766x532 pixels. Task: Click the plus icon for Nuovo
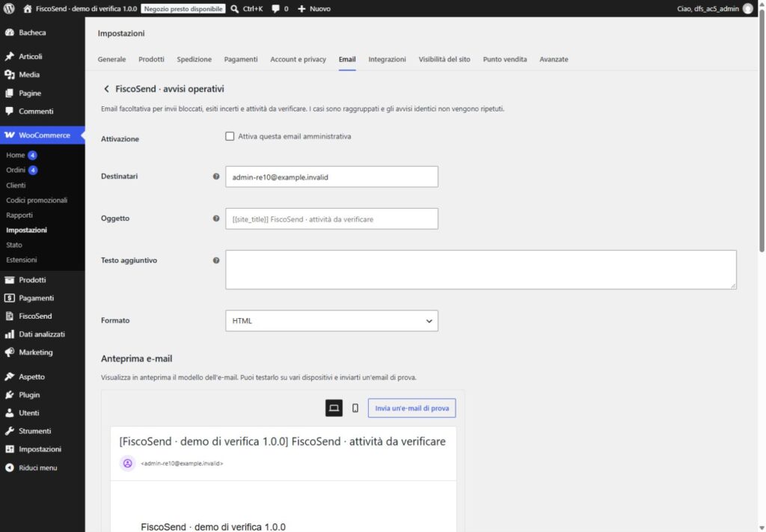pos(301,9)
